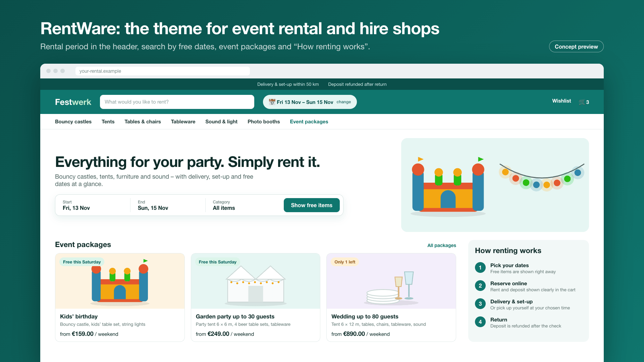Click the "Free this Saturday" badge on Kids' birthday
This screenshot has width=644, height=362.
[x=82, y=262]
